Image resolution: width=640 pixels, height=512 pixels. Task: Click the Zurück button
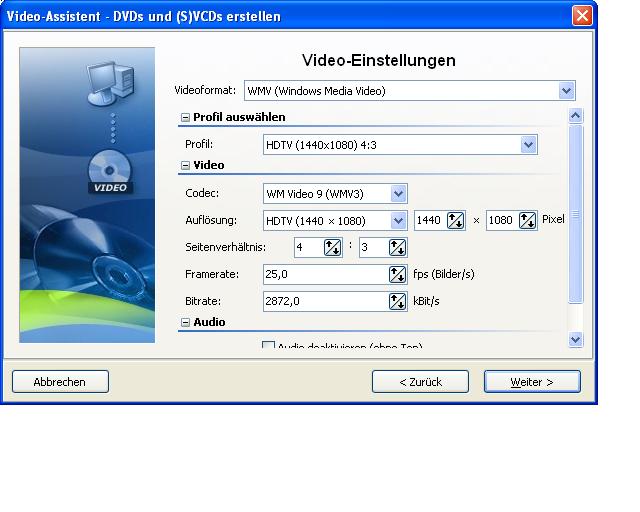(420, 382)
